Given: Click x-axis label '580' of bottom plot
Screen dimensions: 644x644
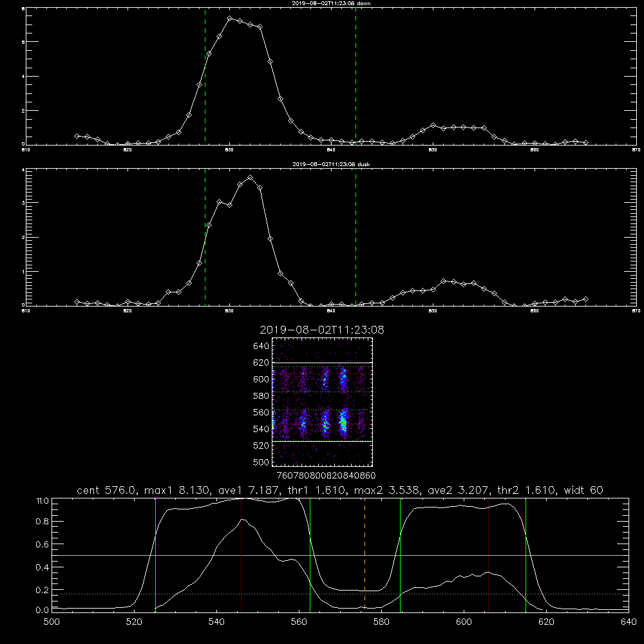Looking at the screenshot, I should 381,622.
